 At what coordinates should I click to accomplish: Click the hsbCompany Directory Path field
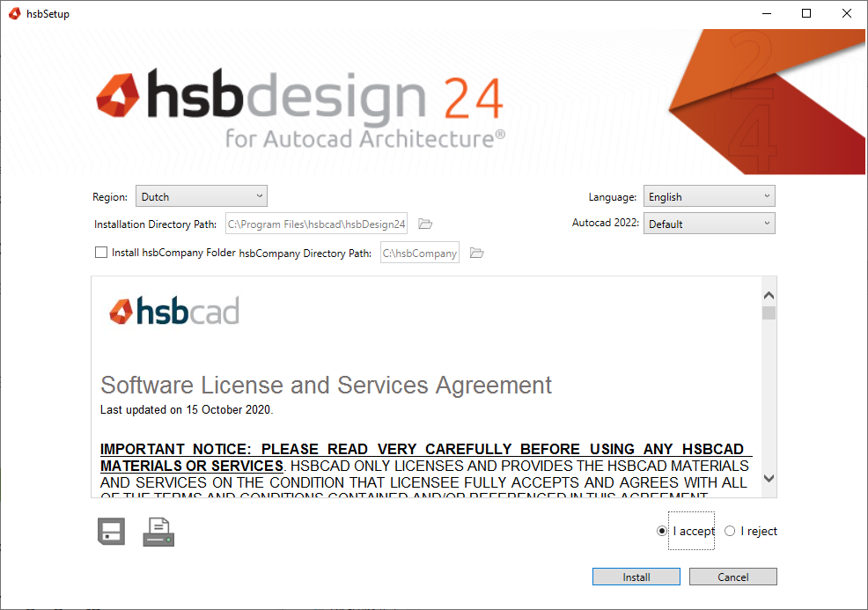(420, 253)
